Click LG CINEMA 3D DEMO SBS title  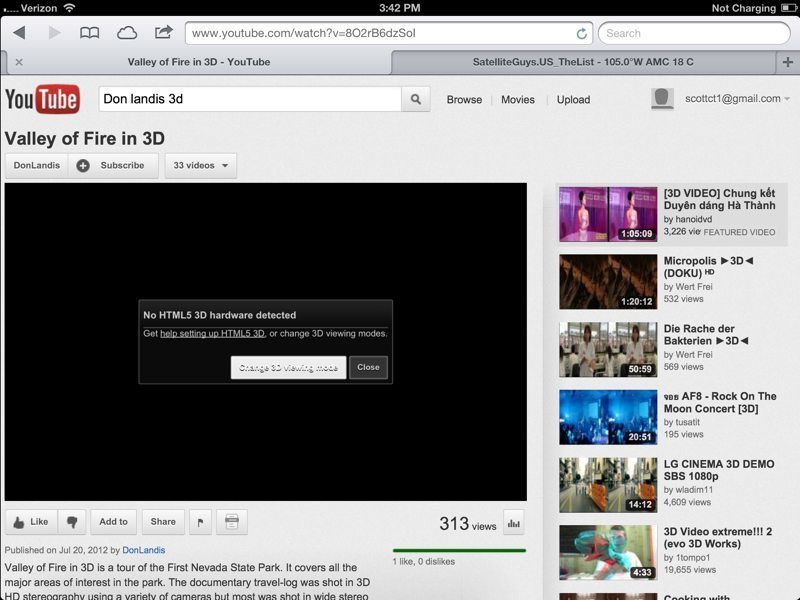pyautogui.click(x=719, y=470)
